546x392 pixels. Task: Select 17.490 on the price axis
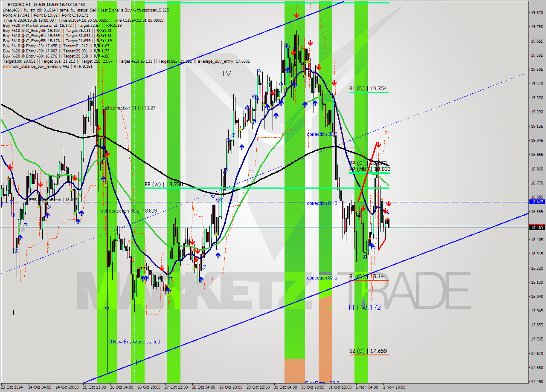pos(536,381)
